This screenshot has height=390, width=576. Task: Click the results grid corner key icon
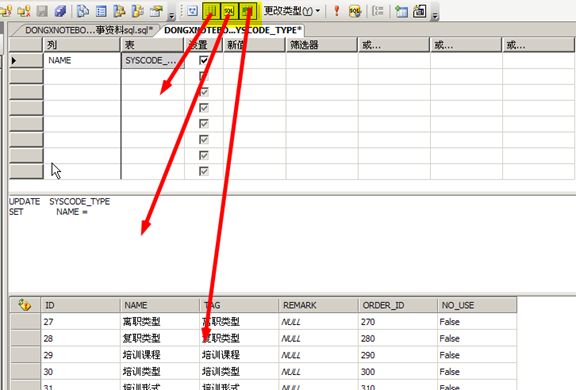pyautogui.click(x=25, y=305)
